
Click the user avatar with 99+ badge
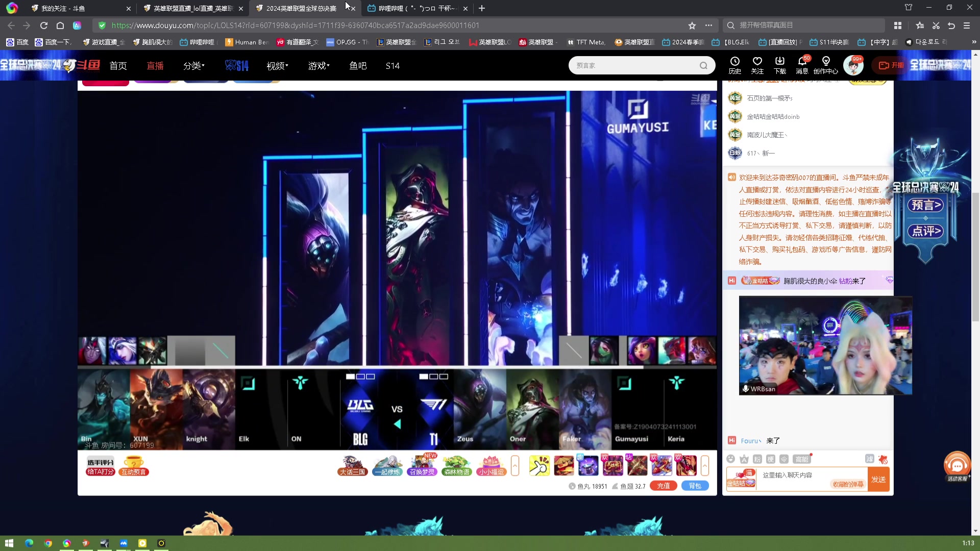click(x=853, y=65)
